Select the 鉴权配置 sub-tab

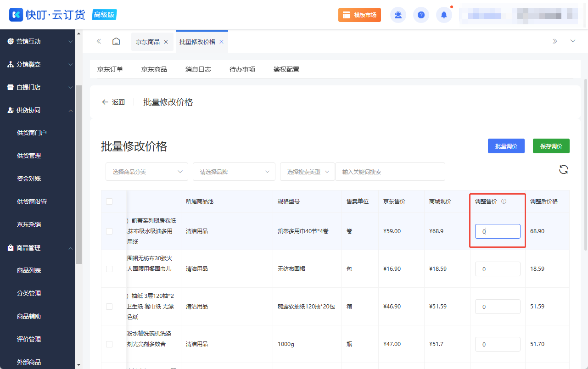pos(286,69)
